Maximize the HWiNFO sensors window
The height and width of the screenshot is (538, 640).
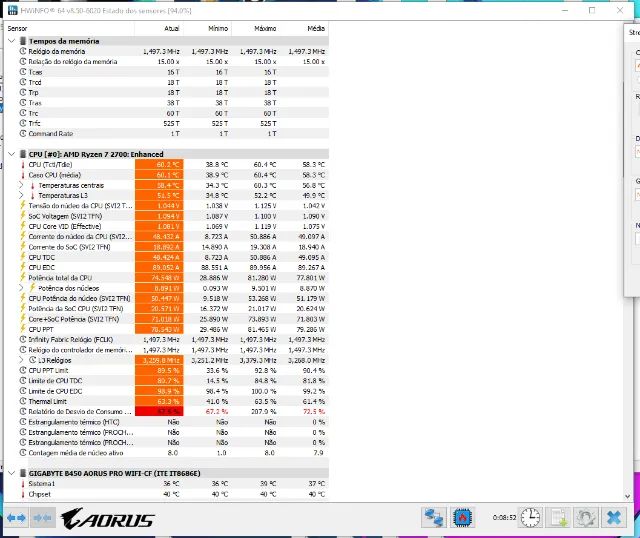pyautogui.click(x=592, y=10)
